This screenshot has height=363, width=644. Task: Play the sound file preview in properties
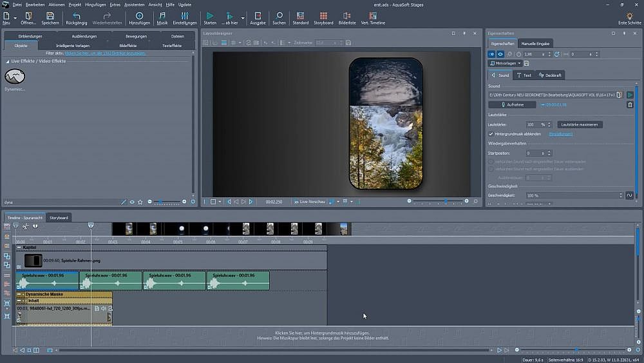[630, 95]
